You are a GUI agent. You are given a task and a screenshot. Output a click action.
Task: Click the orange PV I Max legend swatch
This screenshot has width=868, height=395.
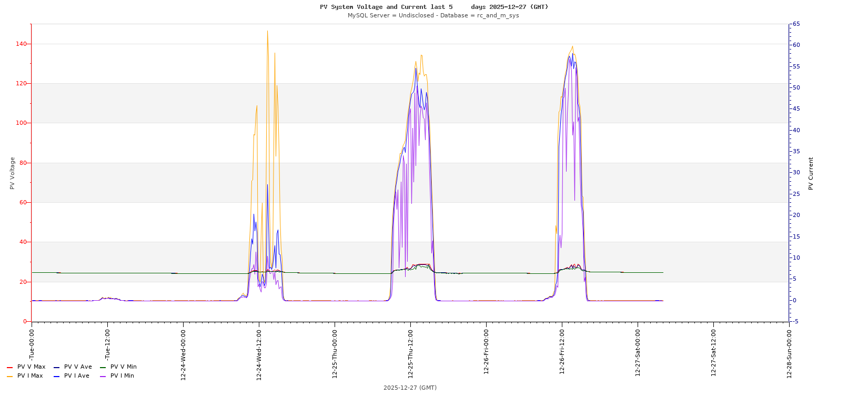9,376
